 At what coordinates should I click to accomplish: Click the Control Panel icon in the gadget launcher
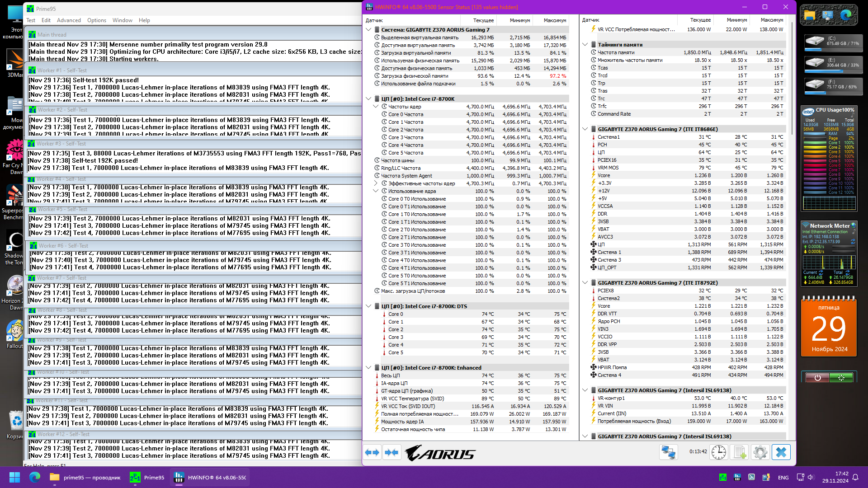[x=828, y=15]
